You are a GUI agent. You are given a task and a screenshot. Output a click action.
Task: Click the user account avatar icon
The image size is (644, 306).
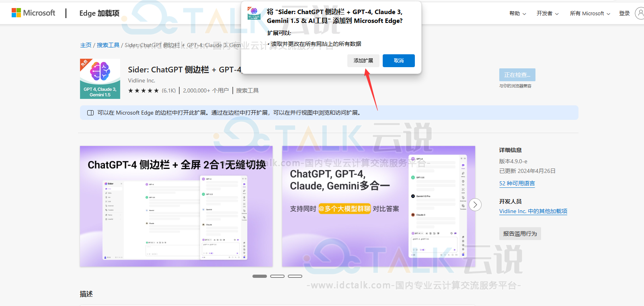(640, 13)
